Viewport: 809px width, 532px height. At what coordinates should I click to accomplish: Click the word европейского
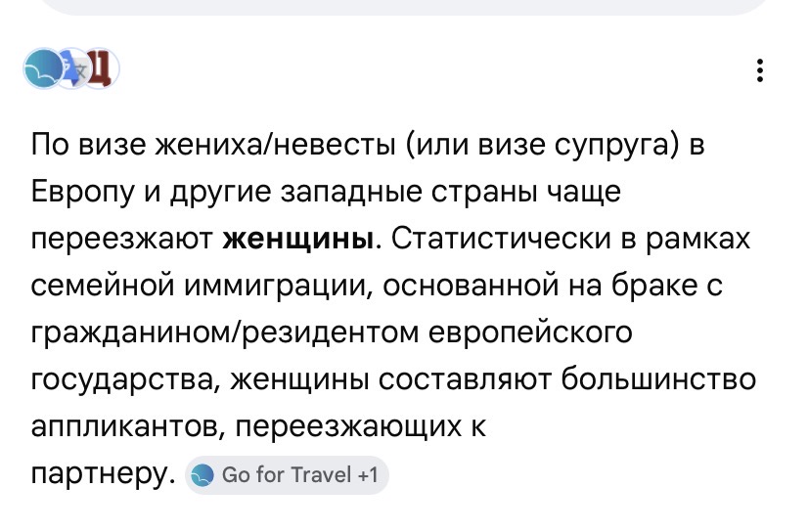(530, 332)
